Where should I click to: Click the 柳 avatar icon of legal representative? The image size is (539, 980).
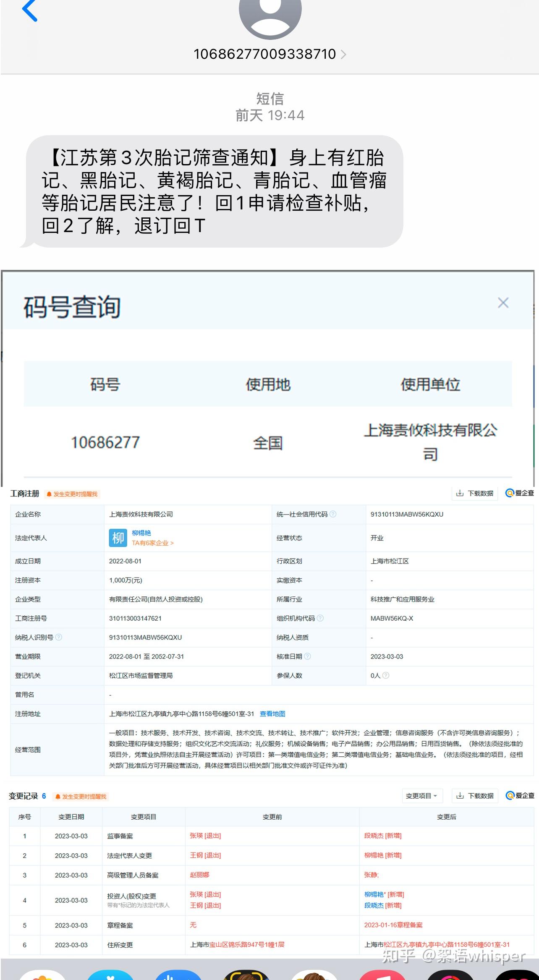pyautogui.click(x=118, y=538)
